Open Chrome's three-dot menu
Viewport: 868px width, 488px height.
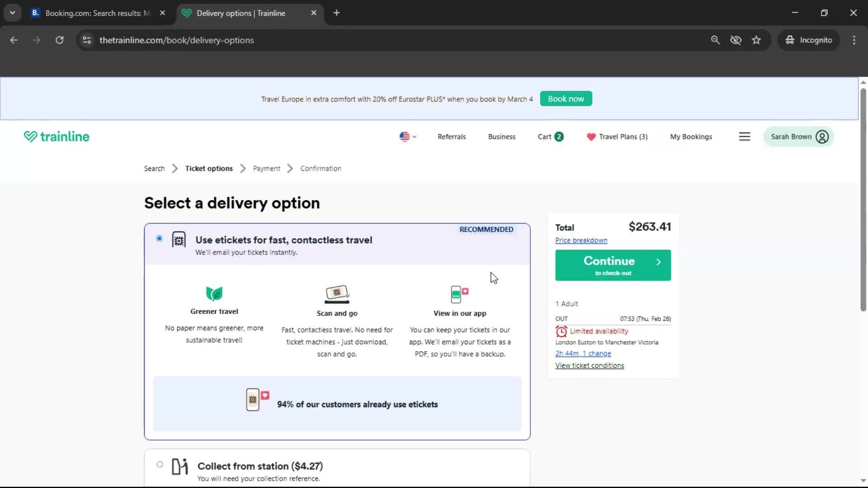tap(854, 40)
